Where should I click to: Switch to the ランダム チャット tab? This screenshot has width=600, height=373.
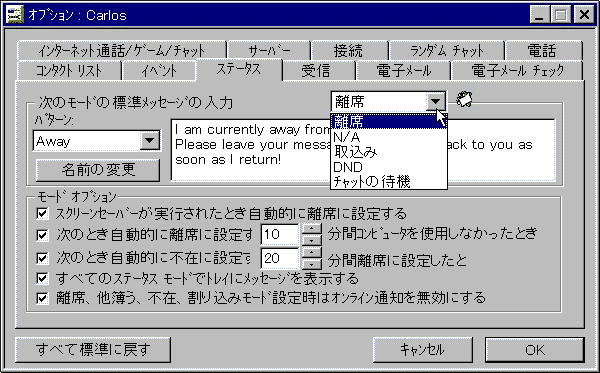[x=447, y=50]
